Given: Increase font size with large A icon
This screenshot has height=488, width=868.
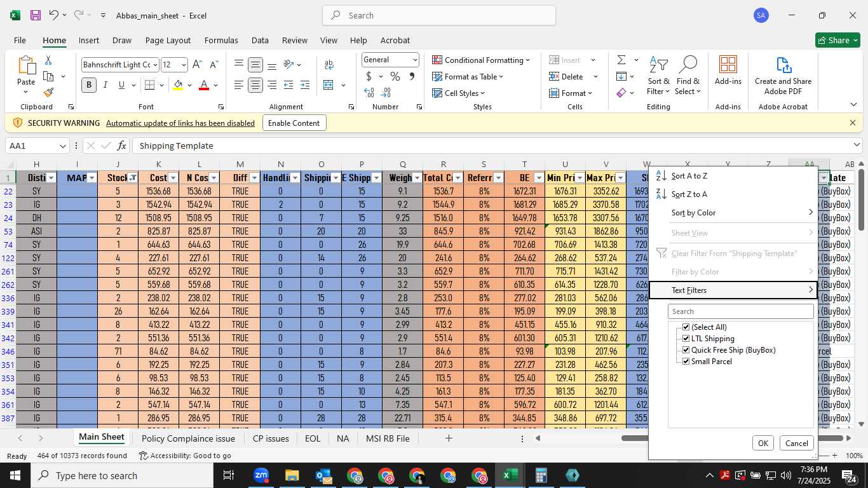Looking at the screenshot, I should (x=197, y=65).
